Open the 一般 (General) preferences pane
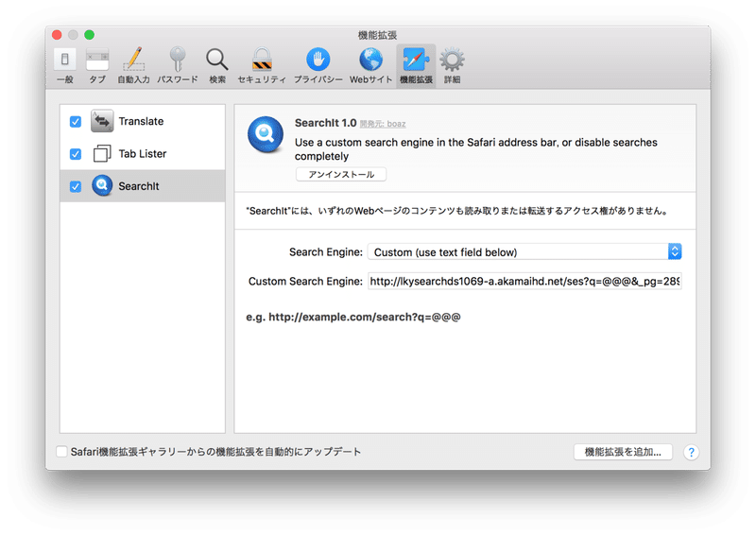This screenshot has width=756, height=535. tap(64, 65)
